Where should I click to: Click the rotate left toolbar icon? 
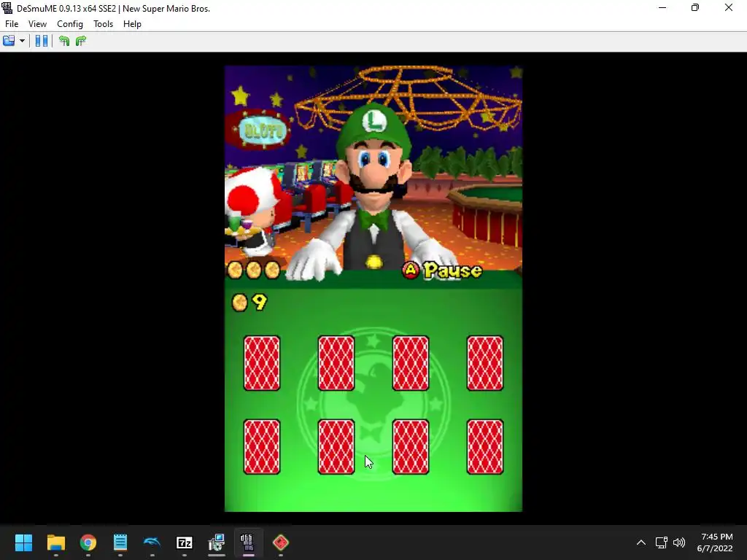coord(64,41)
